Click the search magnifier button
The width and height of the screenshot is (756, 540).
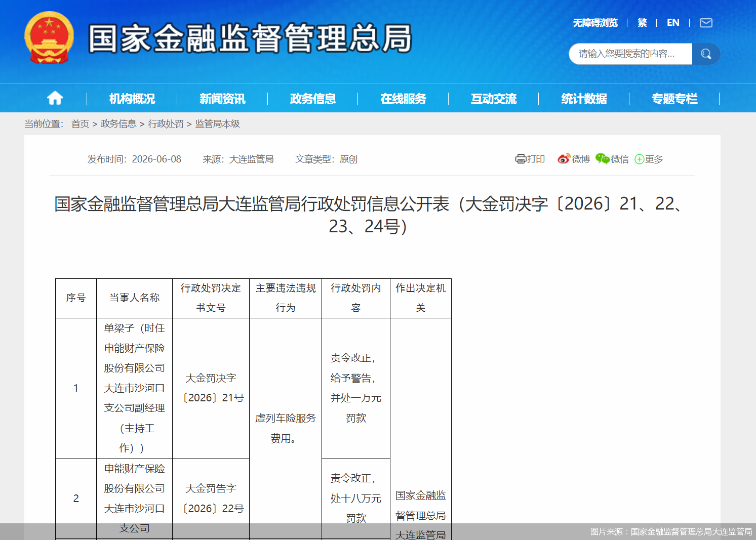pyautogui.click(x=706, y=54)
